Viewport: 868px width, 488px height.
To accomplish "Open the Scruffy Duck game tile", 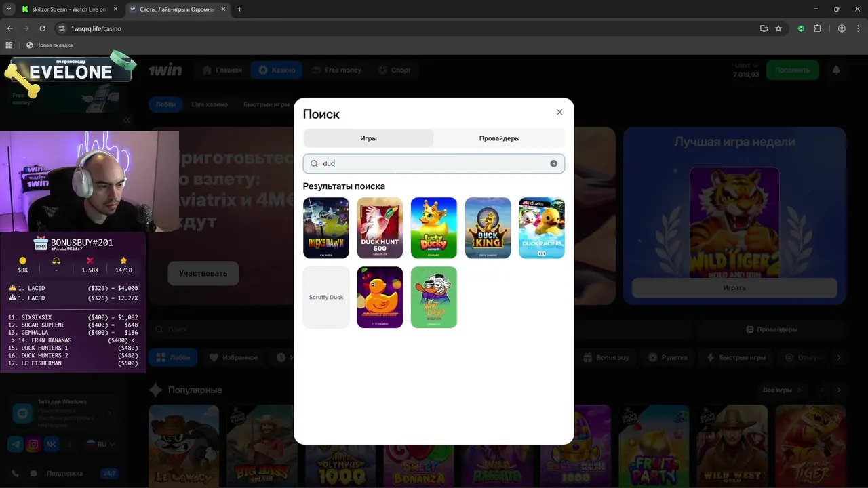I will (x=326, y=297).
